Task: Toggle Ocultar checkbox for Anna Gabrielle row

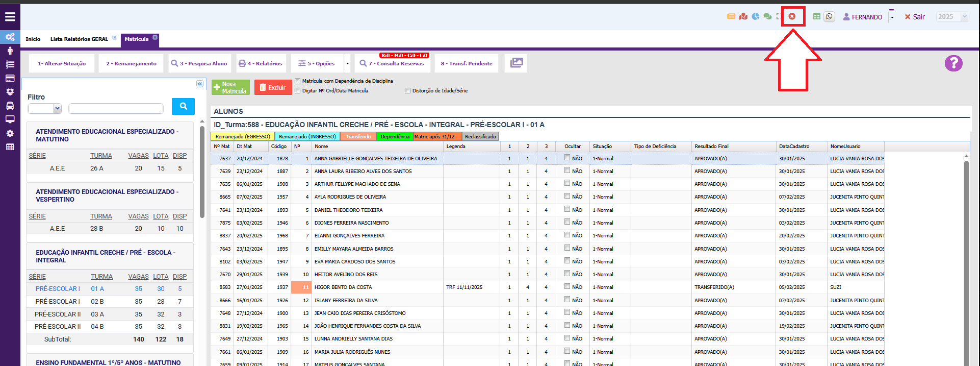Action: click(x=567, y=158)
